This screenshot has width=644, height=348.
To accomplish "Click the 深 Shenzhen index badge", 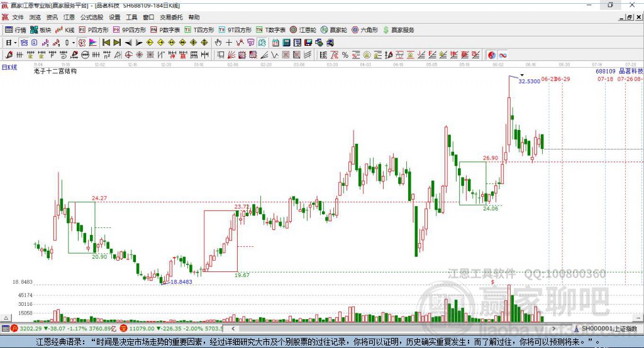I will (124, 329).
